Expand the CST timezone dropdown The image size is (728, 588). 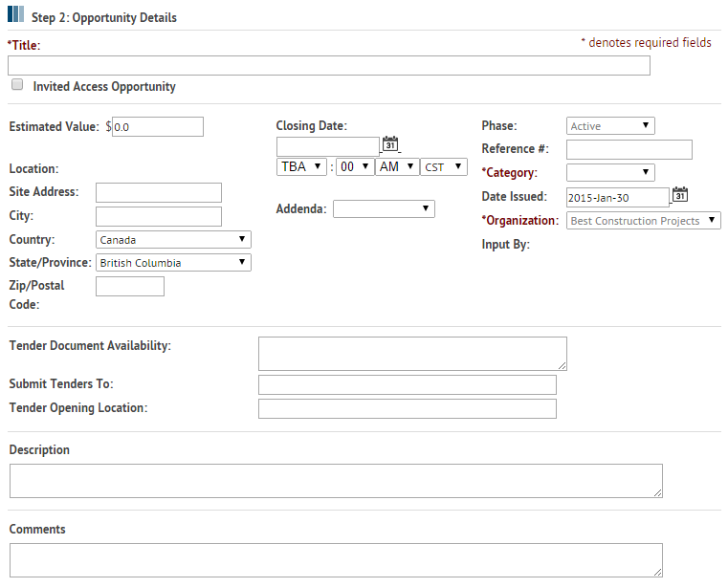click(443, 166)
